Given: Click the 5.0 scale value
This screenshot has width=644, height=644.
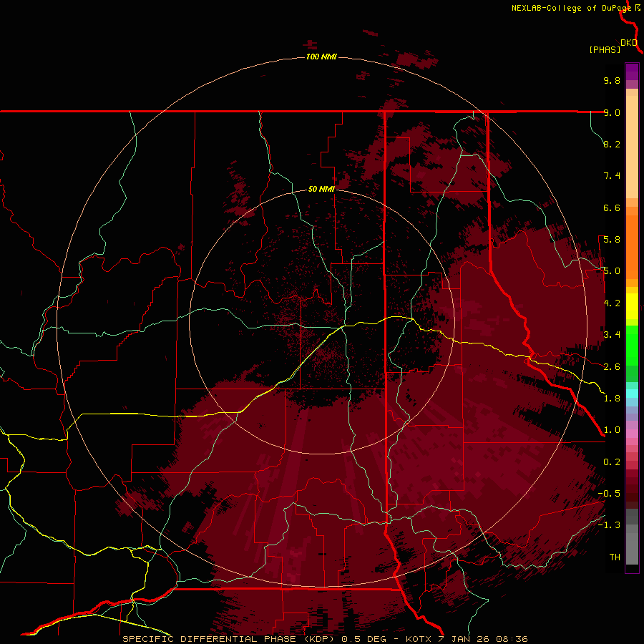Looking at the screenshot, I should pos(612,271).
